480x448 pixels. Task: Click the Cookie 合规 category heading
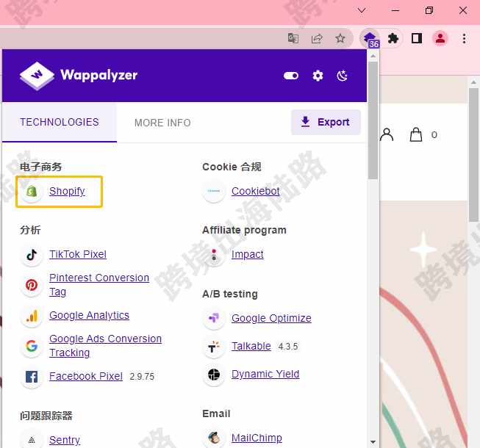point(232,167)
